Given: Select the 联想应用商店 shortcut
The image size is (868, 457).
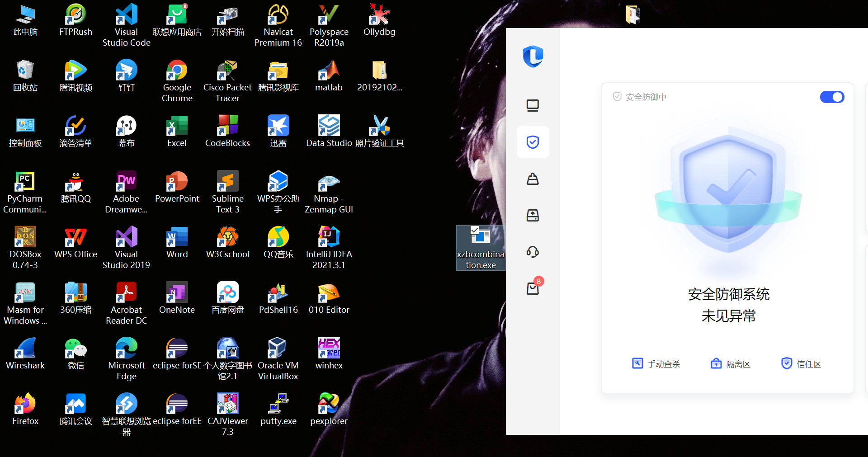Looking at the screenshot, I should point(177,21).
